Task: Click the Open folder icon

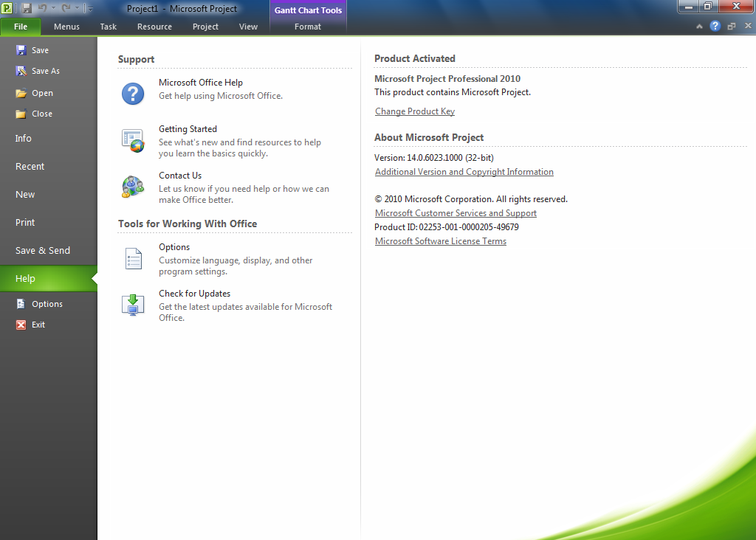Action: point(21,93)
